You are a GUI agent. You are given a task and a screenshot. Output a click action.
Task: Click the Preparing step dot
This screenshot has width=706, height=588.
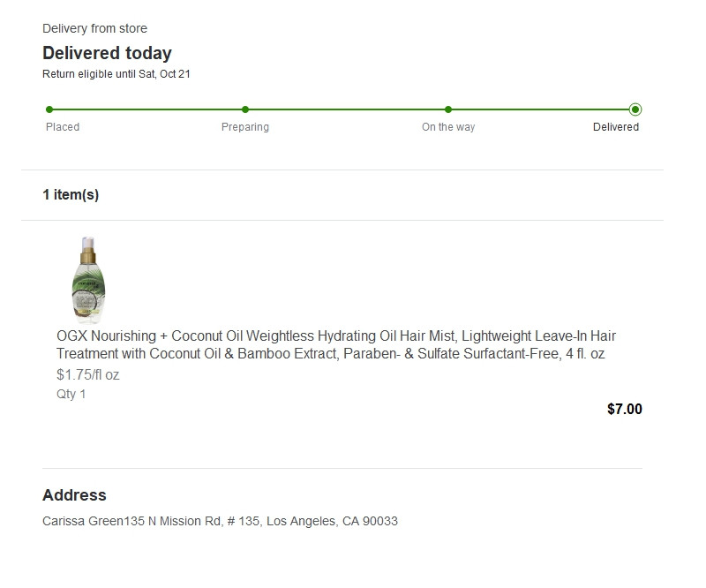point(245,109)
